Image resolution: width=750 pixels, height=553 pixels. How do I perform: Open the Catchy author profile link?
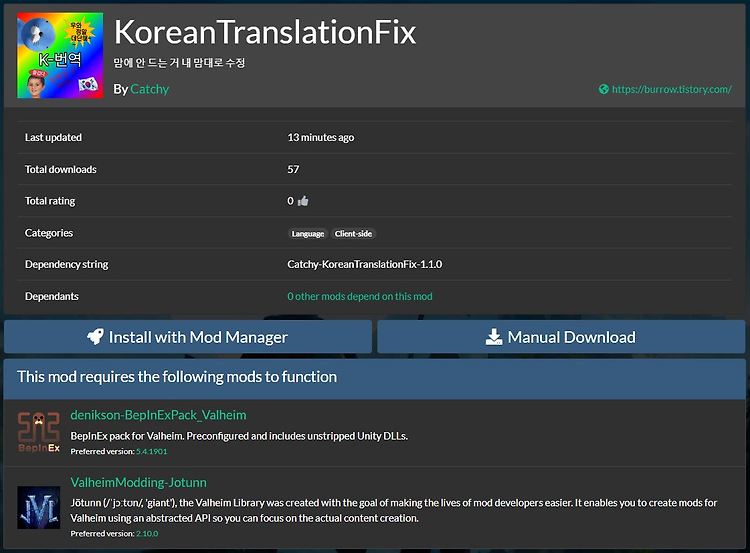(149, 89)
